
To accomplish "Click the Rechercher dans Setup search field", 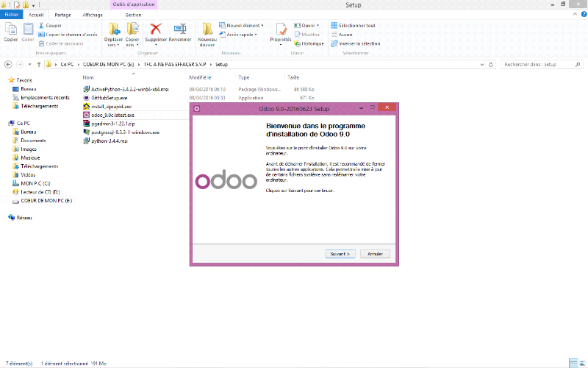I will (542, 65).
